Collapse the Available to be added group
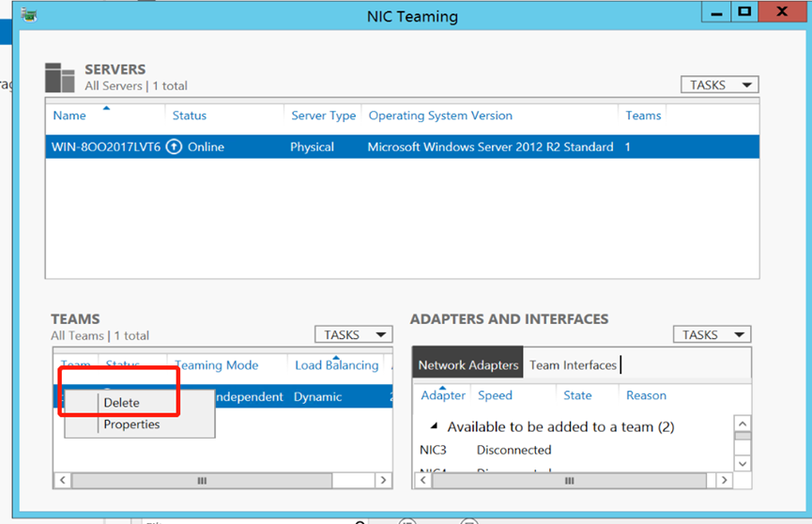This screenshot has height=524, width=812. coord(434,426)
